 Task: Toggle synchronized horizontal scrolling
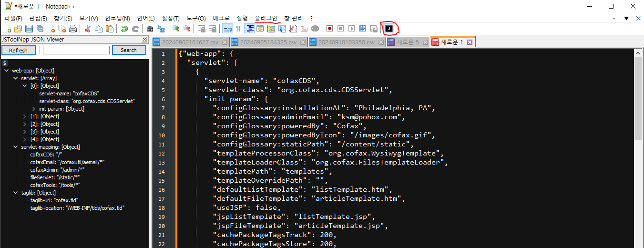point(213,29)
